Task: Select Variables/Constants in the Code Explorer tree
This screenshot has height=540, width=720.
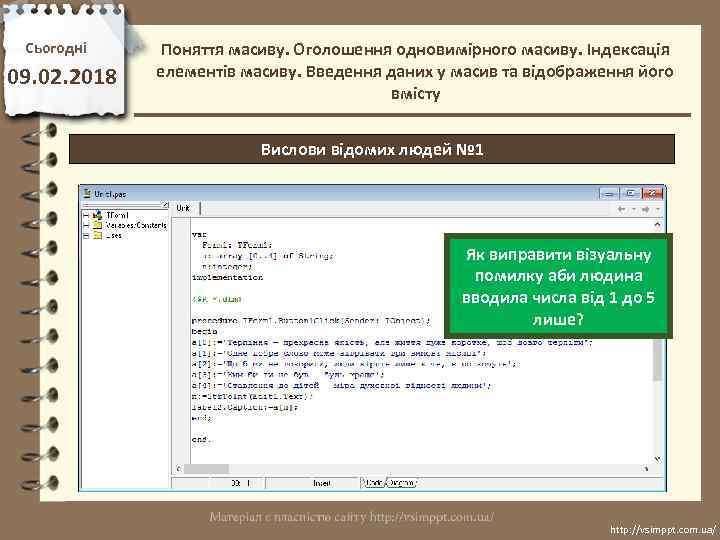Action: pos(136,225)
